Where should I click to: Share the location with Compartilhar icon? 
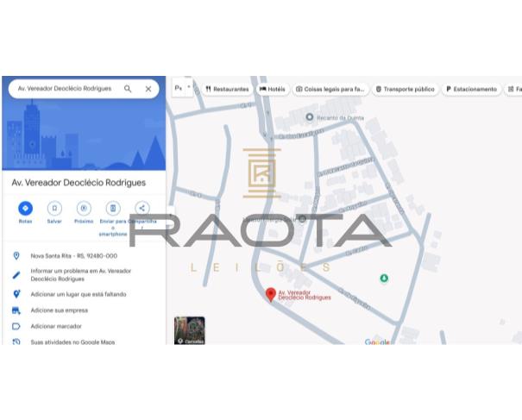142,209
